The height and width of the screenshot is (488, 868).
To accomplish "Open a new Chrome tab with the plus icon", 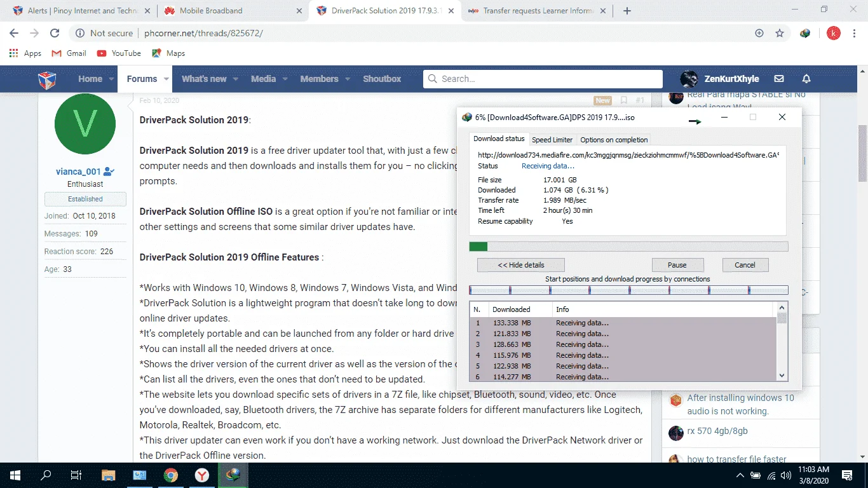I will [627, 11].
